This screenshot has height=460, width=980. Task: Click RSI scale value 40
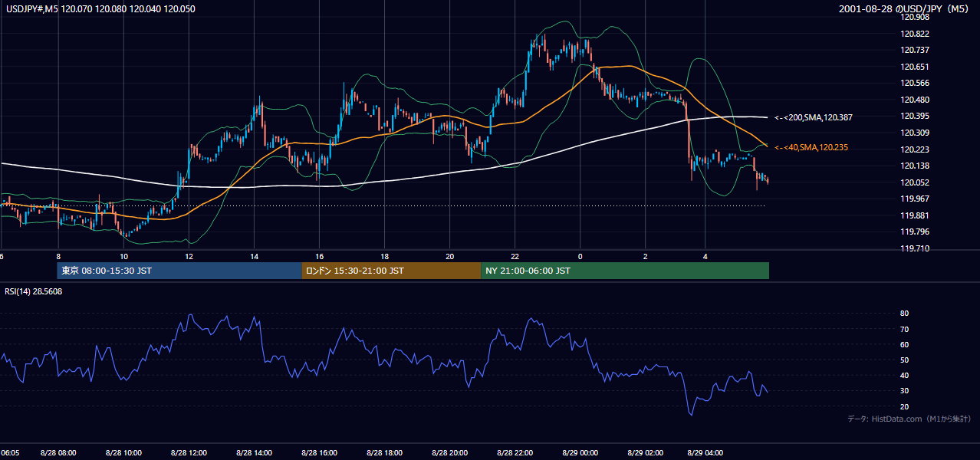pyautogui.click(x=905, y=376)
